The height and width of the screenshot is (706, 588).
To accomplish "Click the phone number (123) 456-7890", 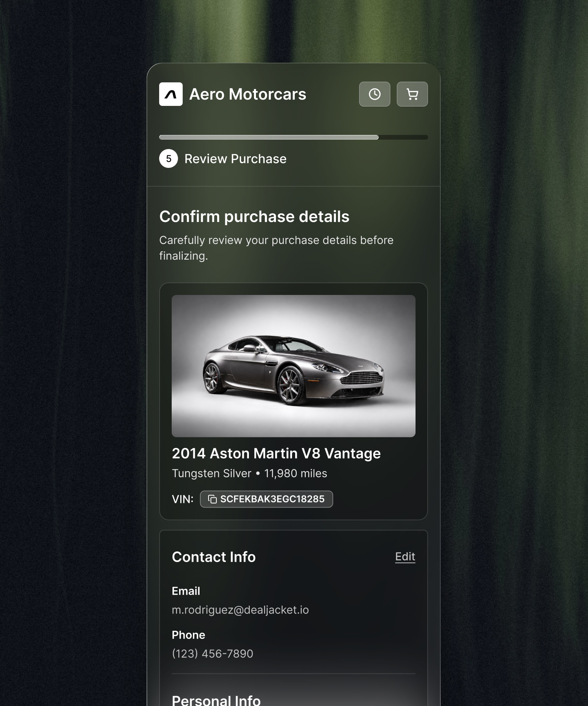I will (x=212, y=653).
